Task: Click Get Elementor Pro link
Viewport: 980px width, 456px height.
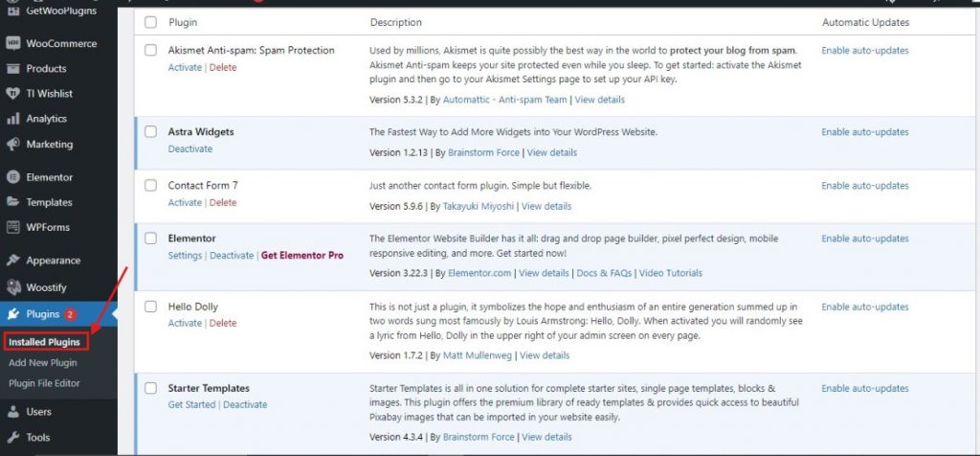Action: 302,255
